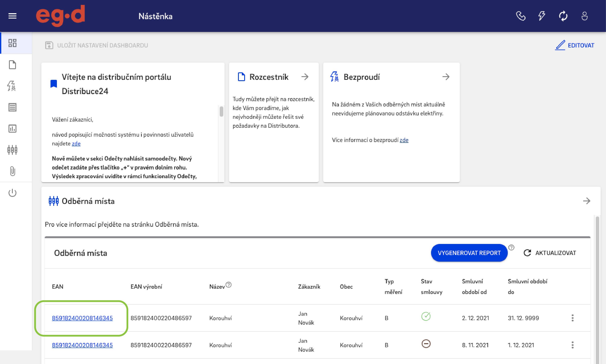
Task: Click Vygenerovat Report button
Action: [x=469, y=253]
